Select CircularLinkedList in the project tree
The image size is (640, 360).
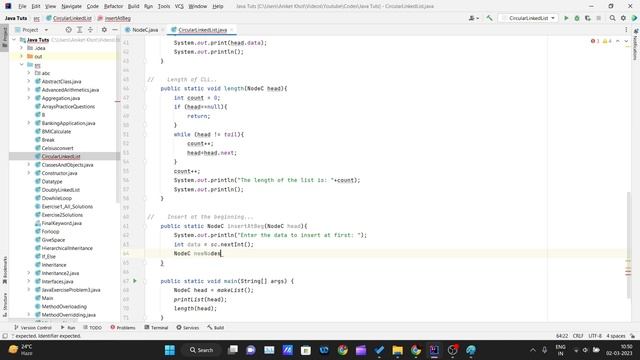click(61, 156)
